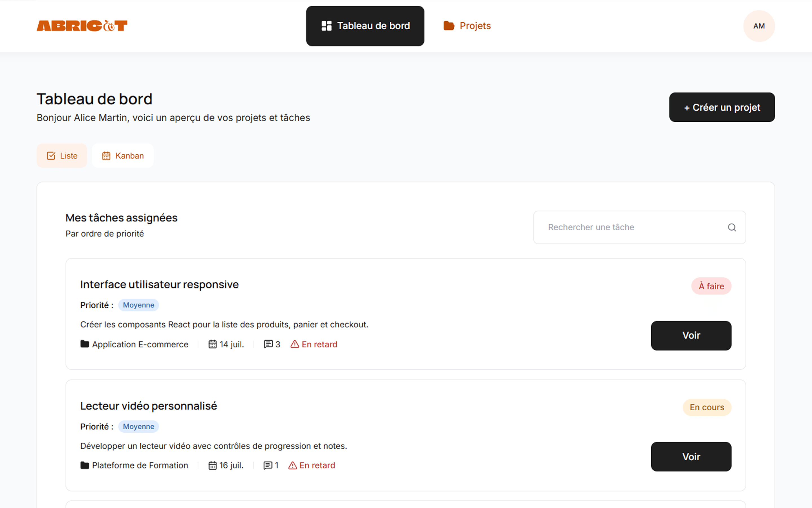Click warning icon on Lecteur vidéo task
The height and width of the screenshot is (508, 812).
click(x=293, y=465)
